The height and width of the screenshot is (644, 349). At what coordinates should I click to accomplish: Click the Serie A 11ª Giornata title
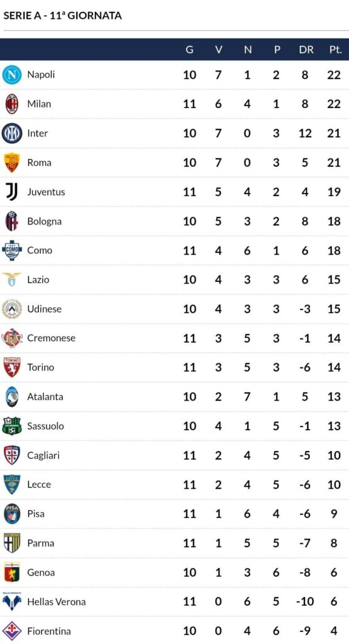(x=62, y=16)
